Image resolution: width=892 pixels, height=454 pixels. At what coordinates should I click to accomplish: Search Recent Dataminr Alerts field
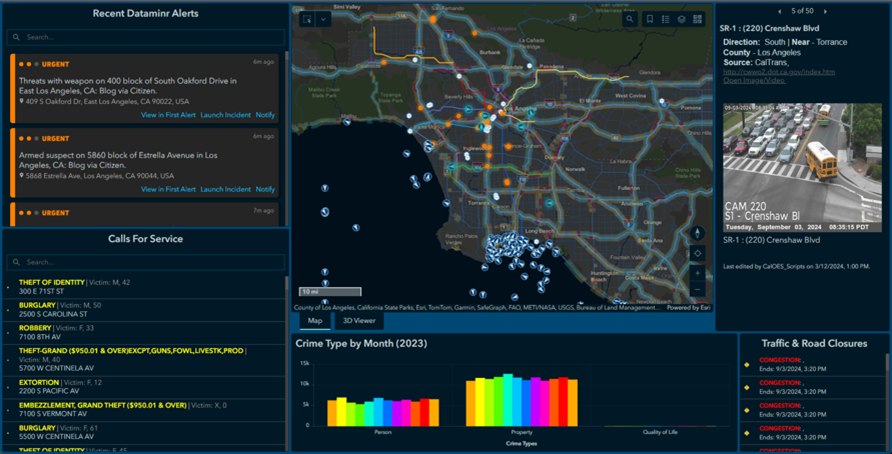pyautogui.click(x=146, y=37)
